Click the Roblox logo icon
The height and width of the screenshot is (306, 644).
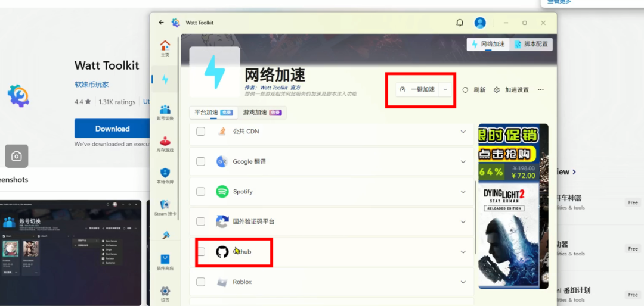point(222,282)
